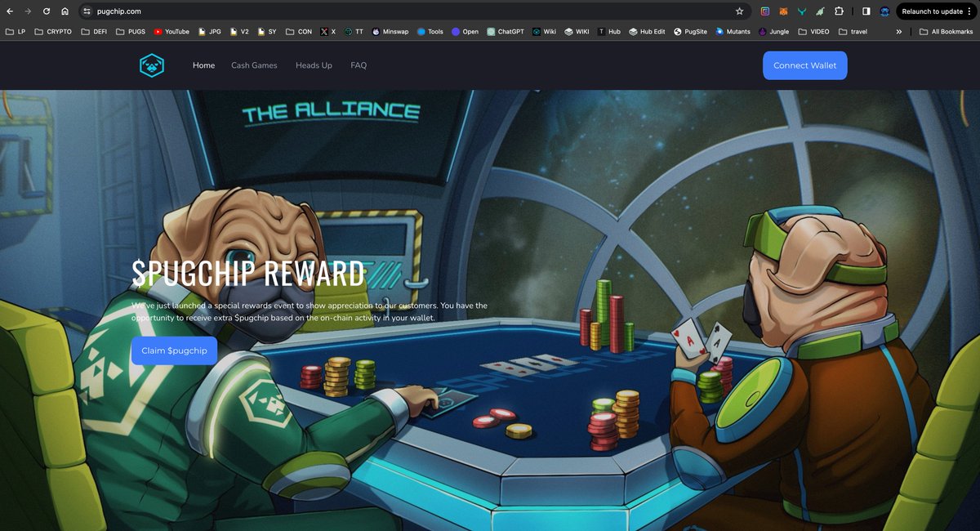Open the DEFI bookmark folder

(x=94, y=32)
